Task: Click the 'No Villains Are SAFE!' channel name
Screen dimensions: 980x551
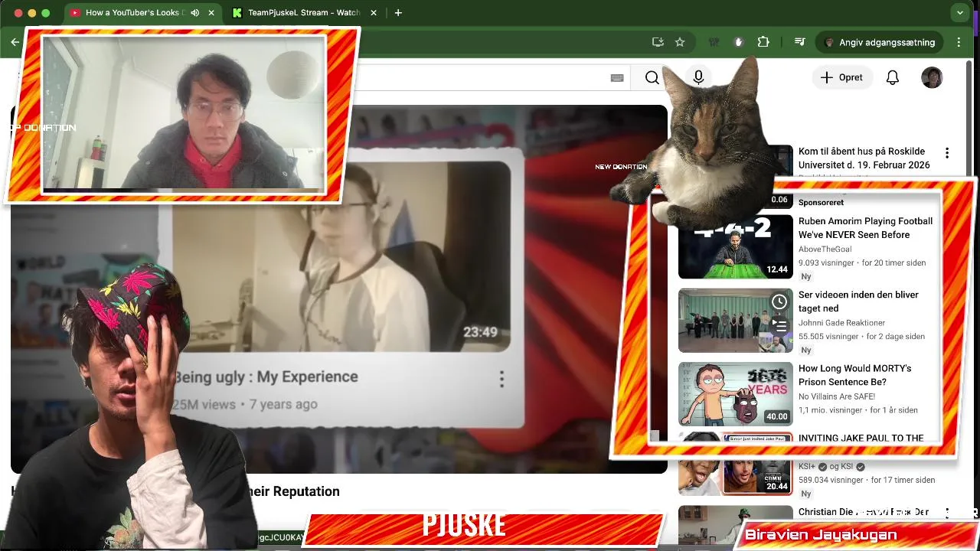Action: click(x=837, y=396)
